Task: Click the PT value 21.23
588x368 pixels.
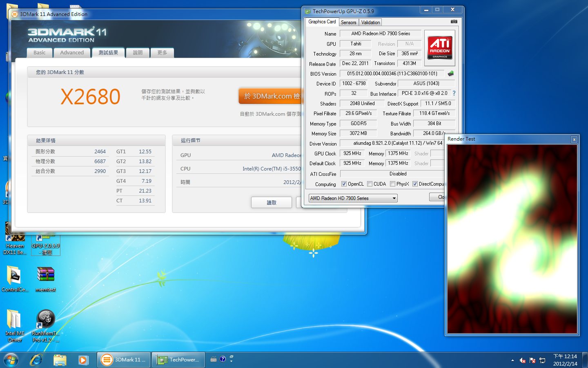Action: (145, 191)
